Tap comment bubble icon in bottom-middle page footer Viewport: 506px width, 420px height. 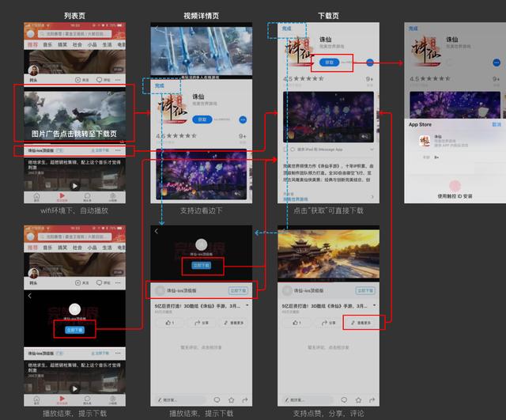pos(215,399)
